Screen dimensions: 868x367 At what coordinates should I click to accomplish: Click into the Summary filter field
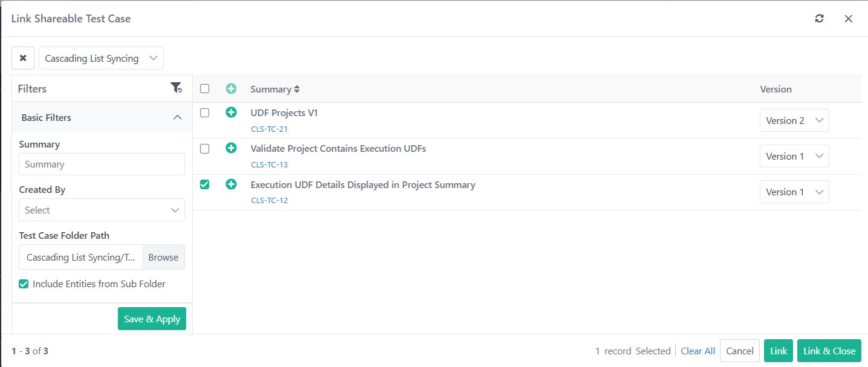click(102, 164)
